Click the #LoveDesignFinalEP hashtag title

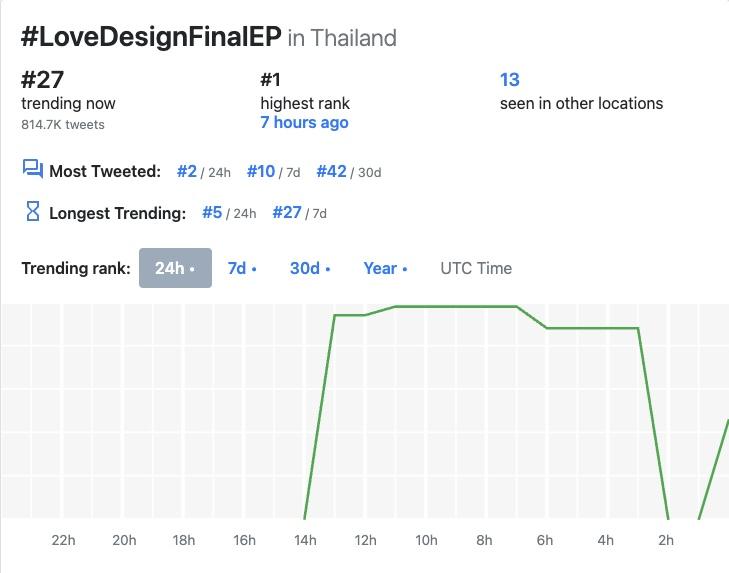click(150, 37)
